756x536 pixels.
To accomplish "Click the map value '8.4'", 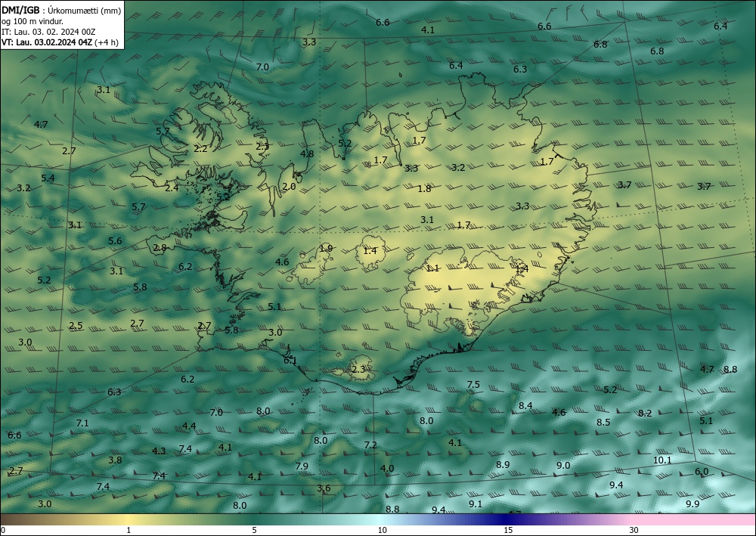I will click(525, 406).
